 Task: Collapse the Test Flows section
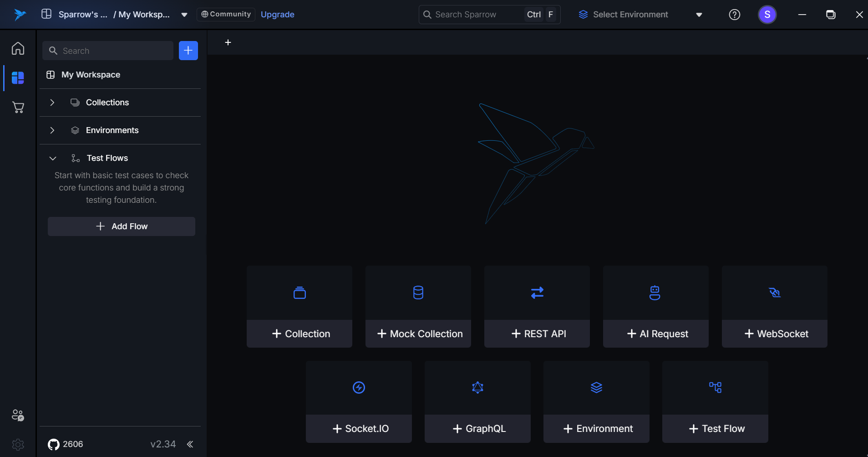[x=53, y=158]
